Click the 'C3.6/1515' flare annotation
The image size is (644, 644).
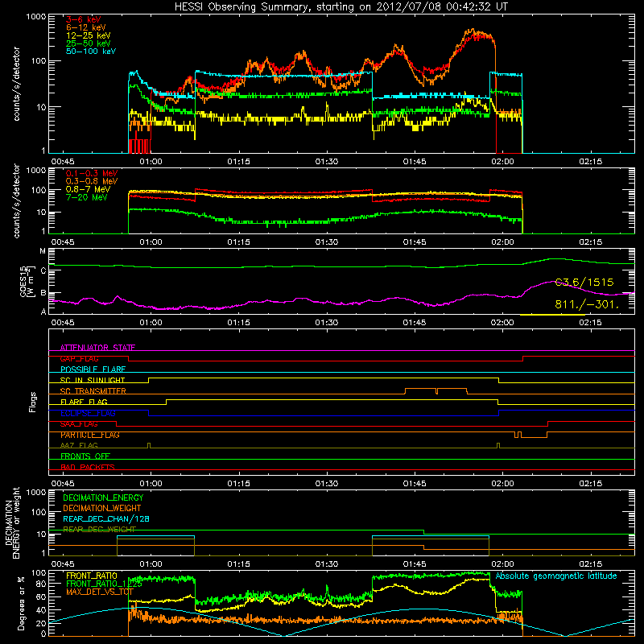(584, 283)
